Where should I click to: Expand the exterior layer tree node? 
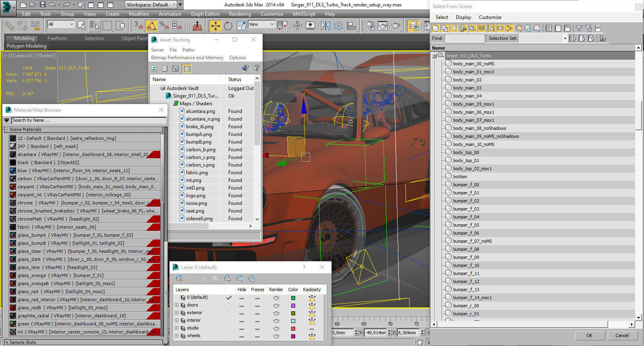coord(176,313)
